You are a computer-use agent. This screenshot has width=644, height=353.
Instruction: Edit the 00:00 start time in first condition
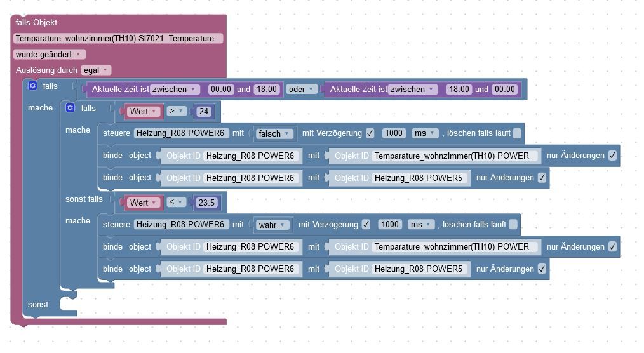(221, 89)
